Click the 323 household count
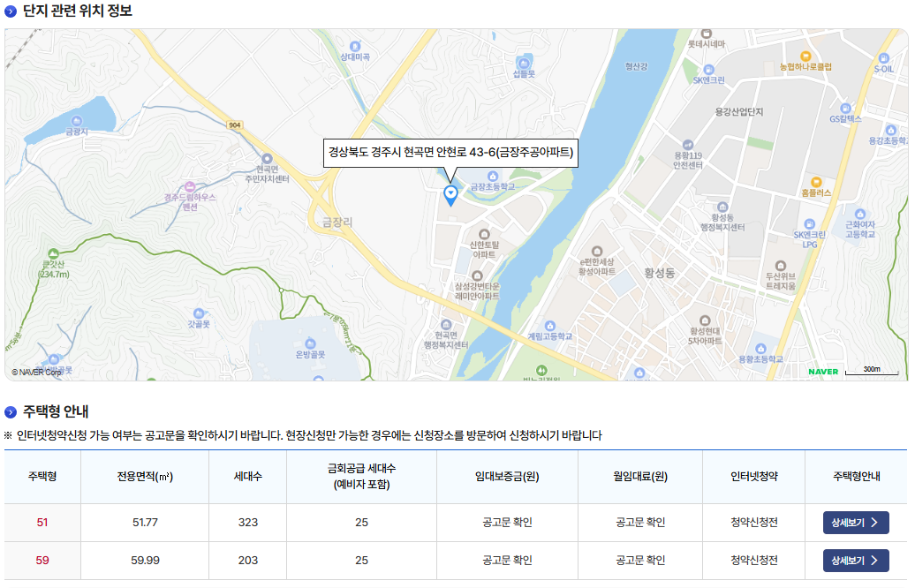The width and height of the screenshot is (915, 588). [248, 523]
